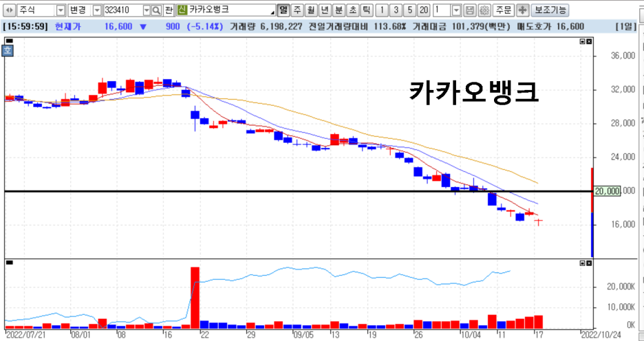Select the 일 daily chart period
The image size is (644, 341).
pos(283,10)
